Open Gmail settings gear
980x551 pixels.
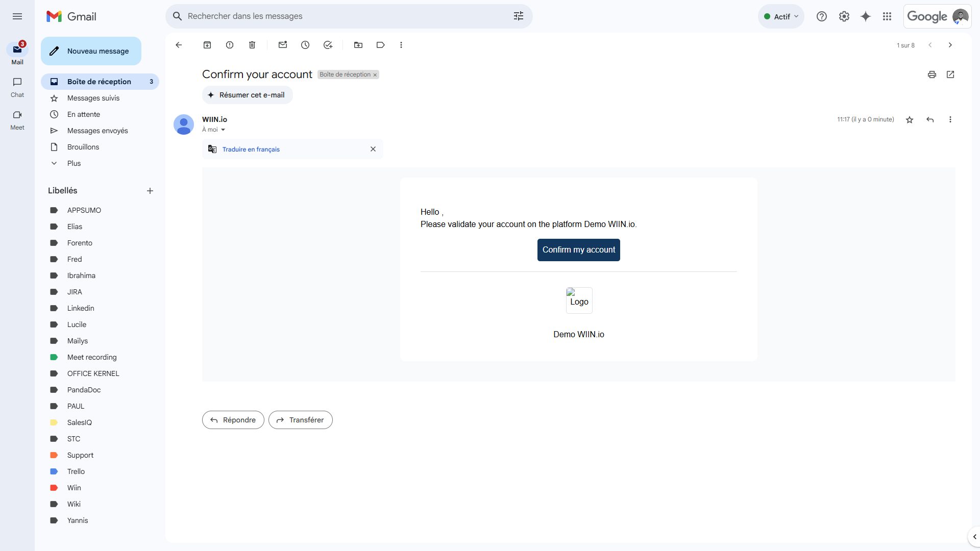coord(844,16)
